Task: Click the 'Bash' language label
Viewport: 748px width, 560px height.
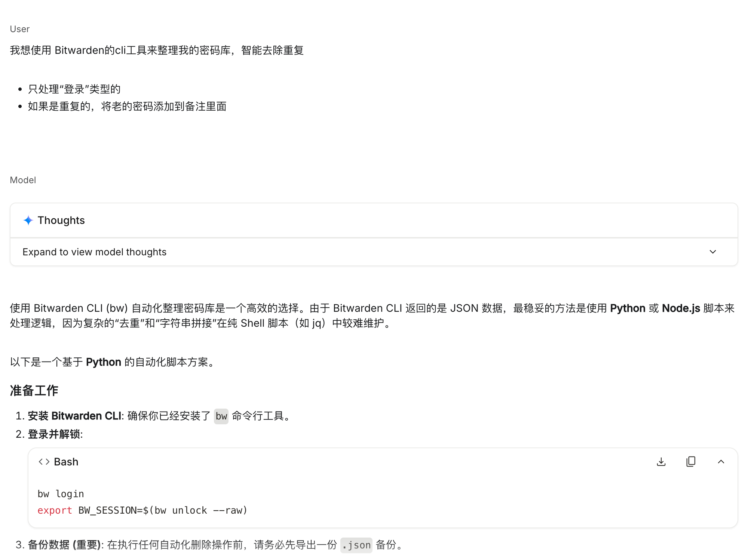Action: (x=66, y=462)
